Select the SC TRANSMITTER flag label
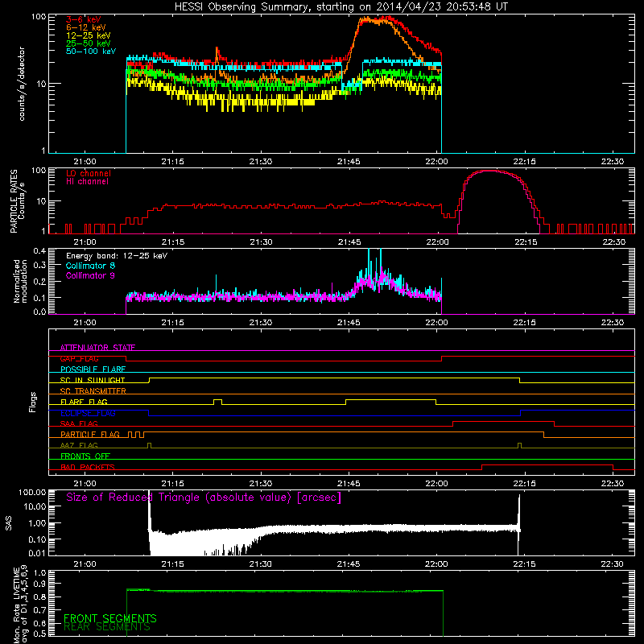 tap(93, 391)
